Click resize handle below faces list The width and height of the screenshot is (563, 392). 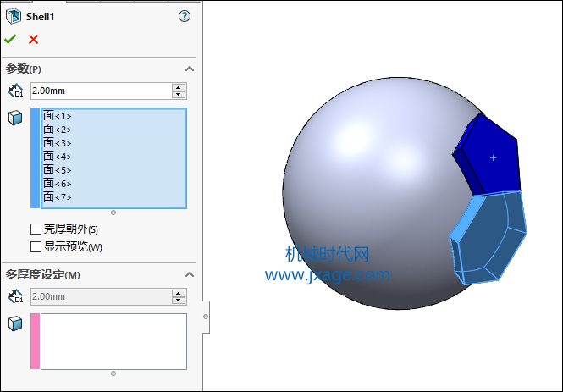click(x=113, y=213)
